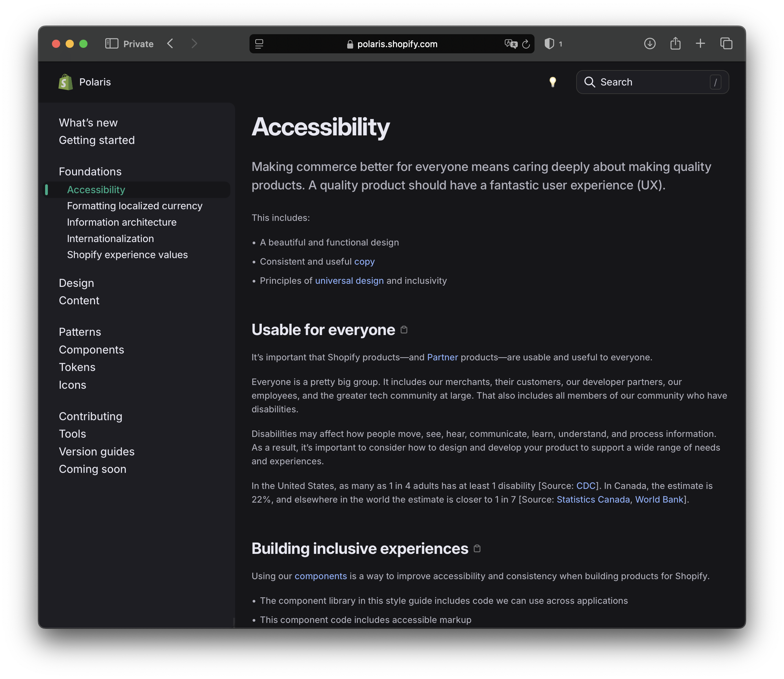
Task: Open Formatting localized currency page
Action: coord(134,206)
